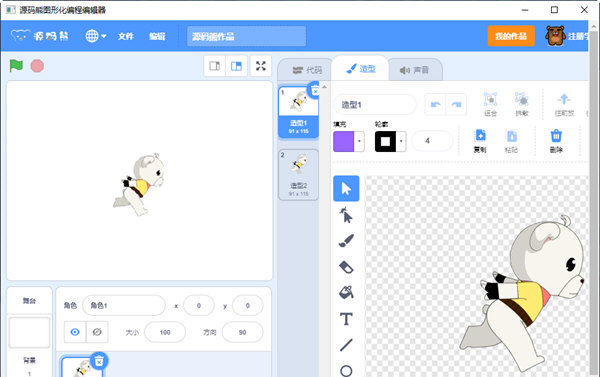This screenshot has width=600, height=377.
Task: Open the 编辑 menu
Action: [x=157, y=36]
